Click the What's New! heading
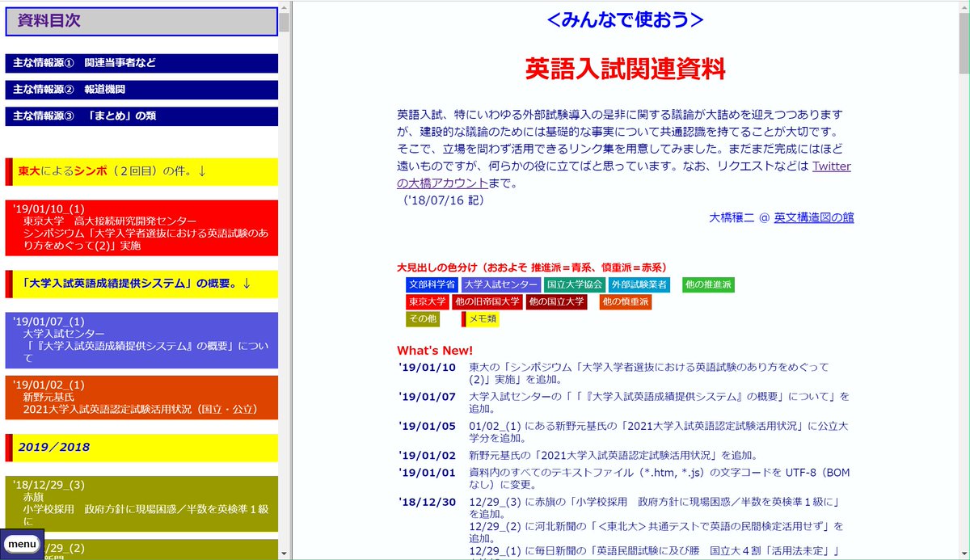This screenshot has width=970, height=560. coord(435,351)
